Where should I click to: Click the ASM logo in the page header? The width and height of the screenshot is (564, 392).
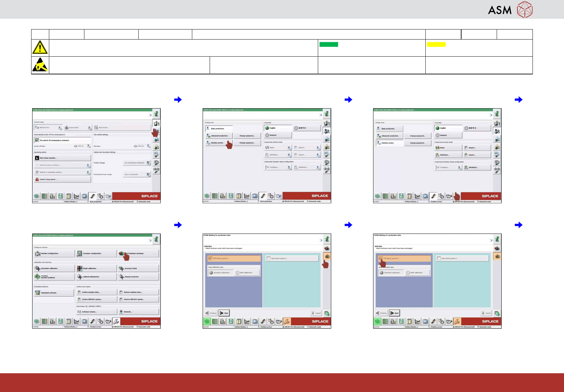[510, 9]
